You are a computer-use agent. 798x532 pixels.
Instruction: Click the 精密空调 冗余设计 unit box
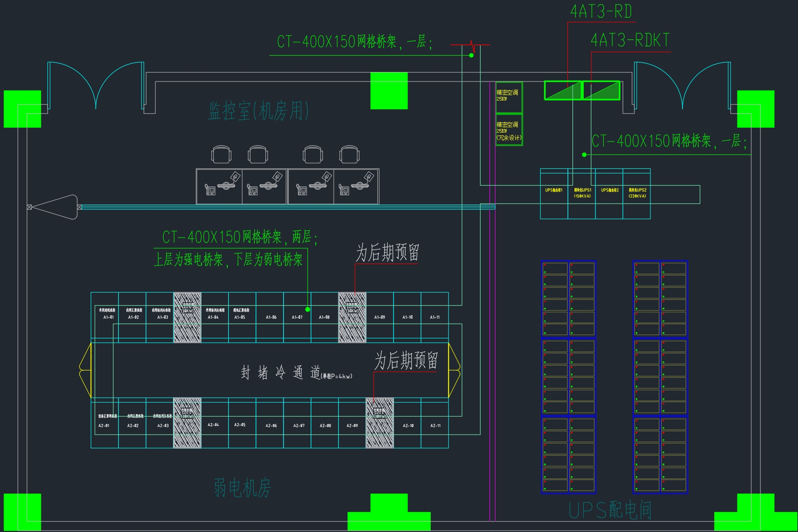[x=509, y=130]
